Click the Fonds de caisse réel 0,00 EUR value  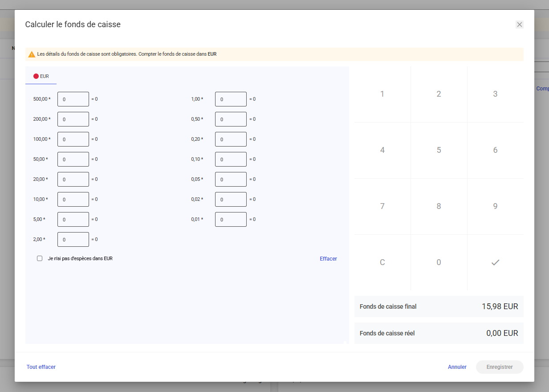[x=502, y=333]
